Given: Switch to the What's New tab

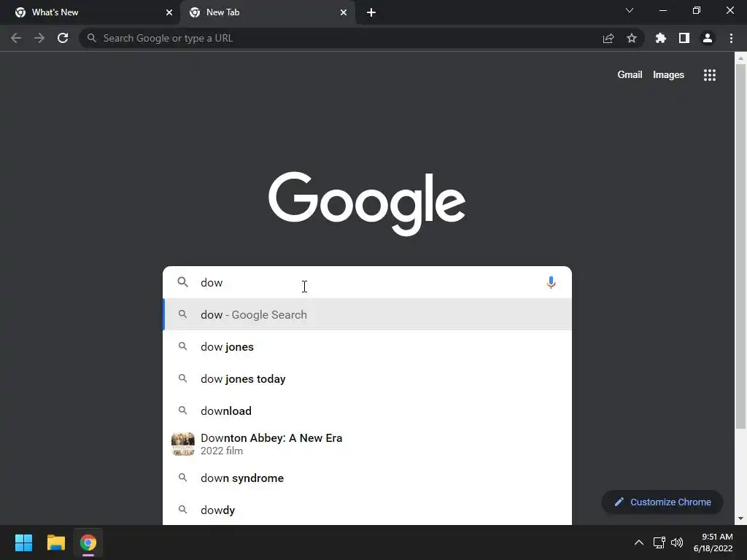Looking at the screenshot, I should click(90, 12).
